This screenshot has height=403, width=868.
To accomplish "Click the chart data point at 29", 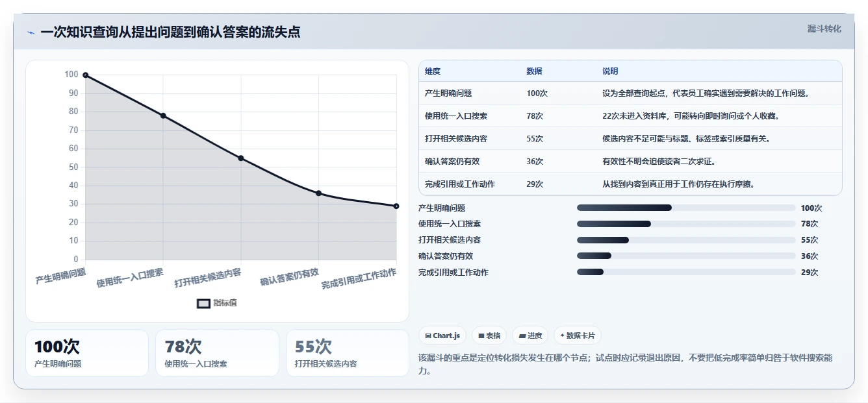I will click(x=396, y=206).
